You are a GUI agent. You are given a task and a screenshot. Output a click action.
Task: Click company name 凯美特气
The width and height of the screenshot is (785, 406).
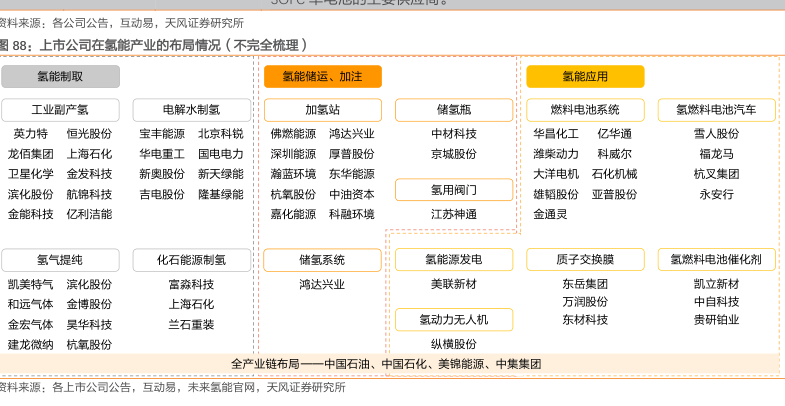coord(31,284)
